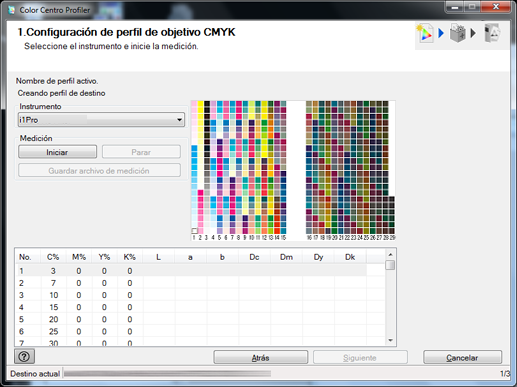This screenshot has width=517, height=387.
Task: Click the final profile step icon
Action: pyautogui.click(x=492, y=33)
